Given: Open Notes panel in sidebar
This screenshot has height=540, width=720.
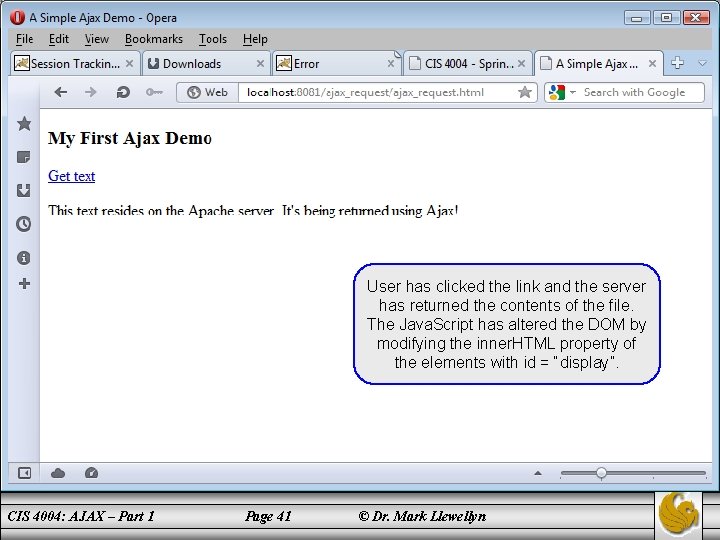Looking at the screenshot, I should [23, 157].
